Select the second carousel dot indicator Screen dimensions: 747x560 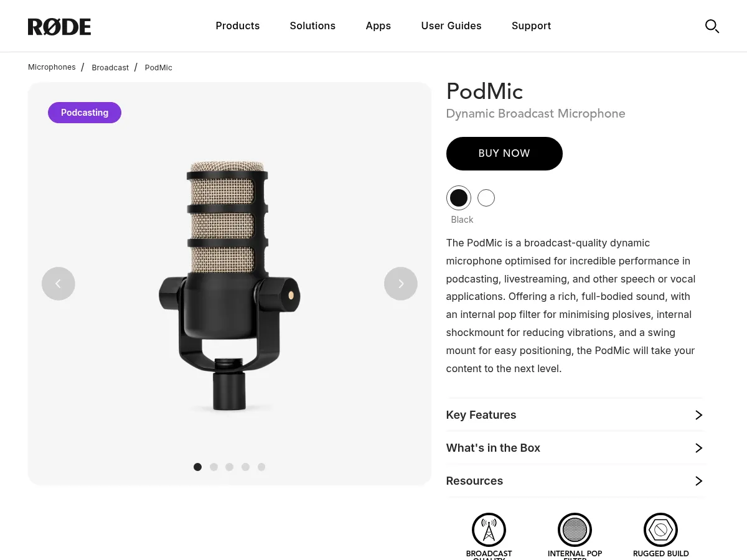[x=214, y=467]
